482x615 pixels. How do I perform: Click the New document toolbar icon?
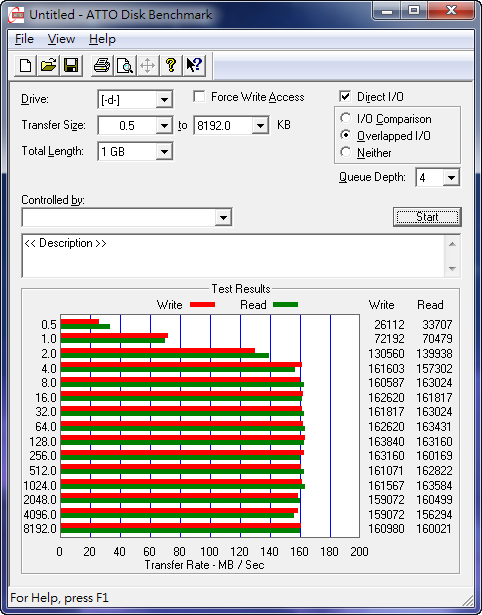click(25, 66)
